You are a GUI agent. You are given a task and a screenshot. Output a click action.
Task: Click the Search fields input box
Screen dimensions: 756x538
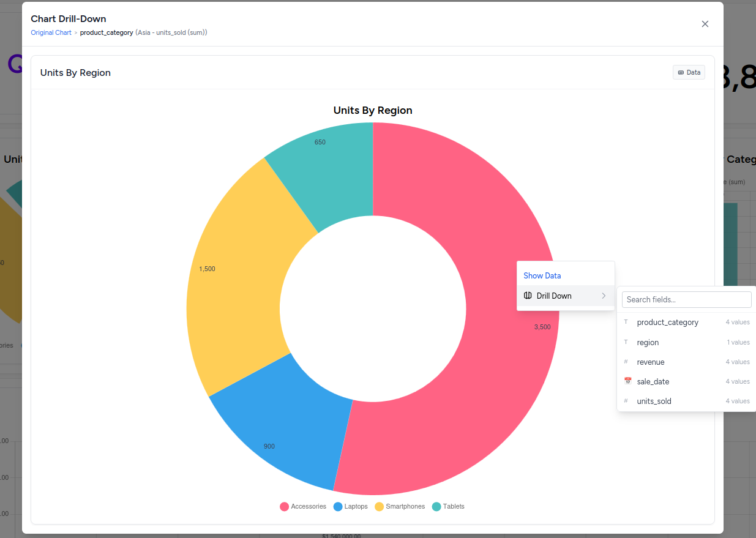(686, 299)
